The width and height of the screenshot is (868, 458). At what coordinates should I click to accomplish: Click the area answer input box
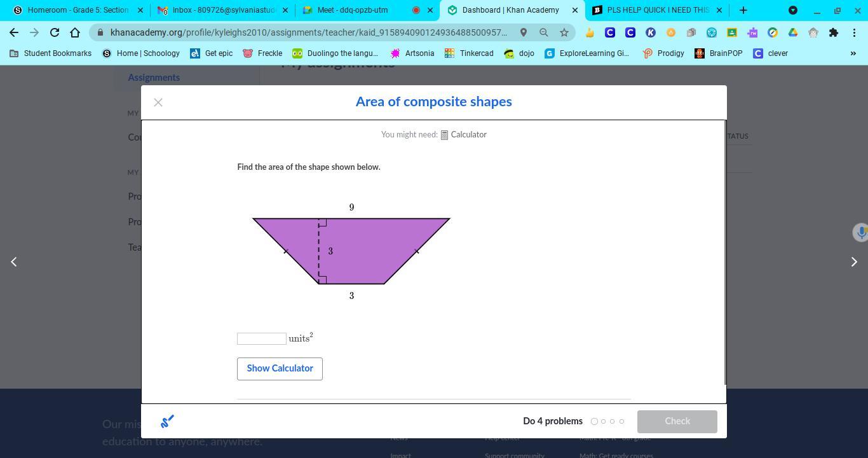click(x=262, y=339)
